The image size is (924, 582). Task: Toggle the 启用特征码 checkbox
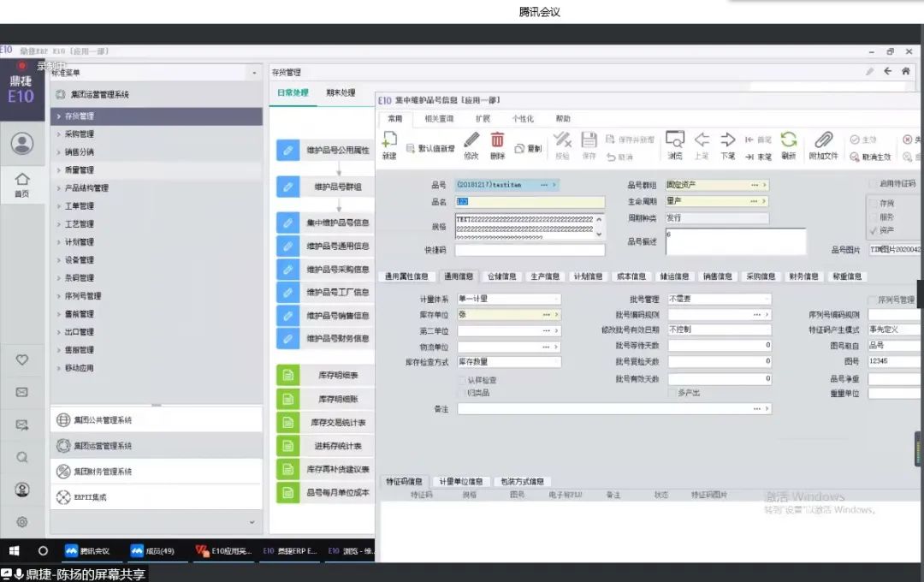[873, 184]
